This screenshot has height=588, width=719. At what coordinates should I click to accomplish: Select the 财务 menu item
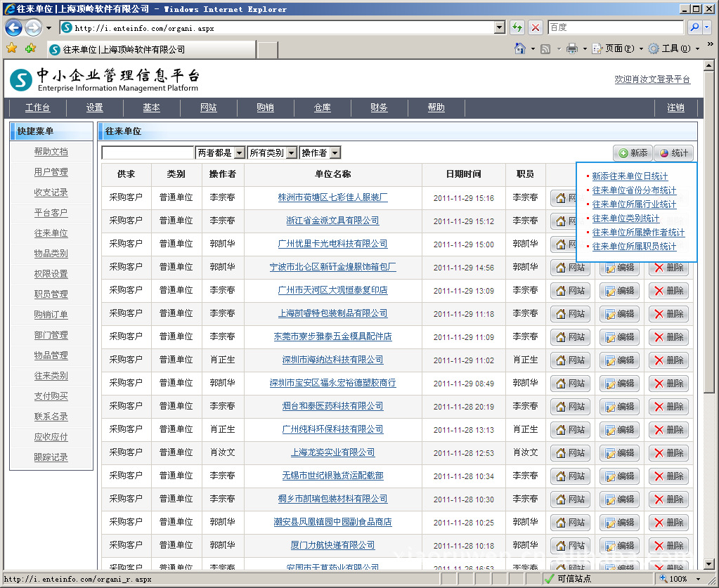(379, 107)
